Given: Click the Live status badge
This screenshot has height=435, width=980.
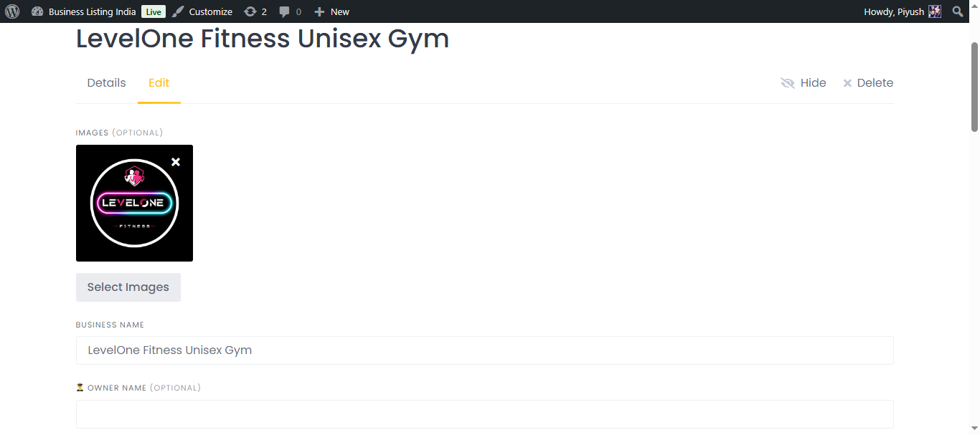Looking at the screenshot, I should tap(153, 11).
